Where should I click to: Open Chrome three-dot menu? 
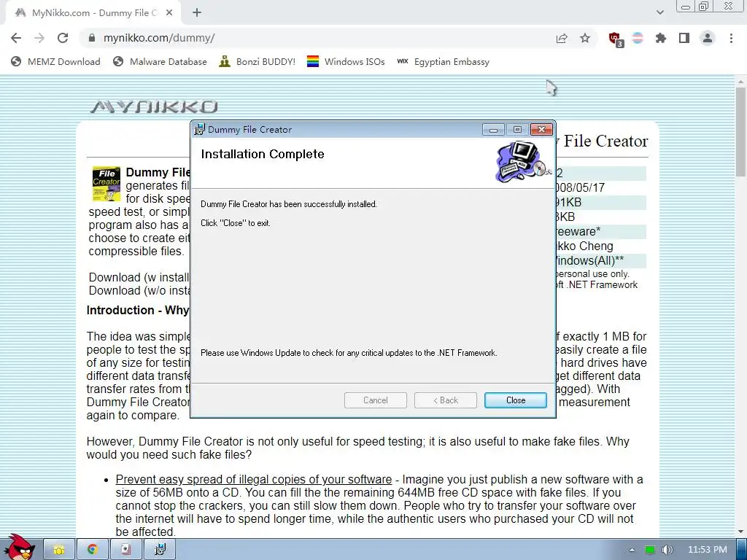pos(731,38)
